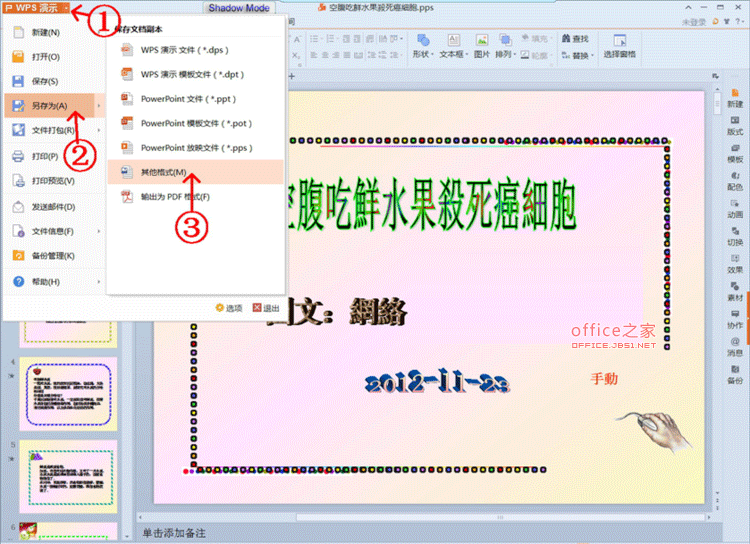Select 文件打包(R) in the file menu
This screenshot has width=750, height=544.
[x=54, y=130]
